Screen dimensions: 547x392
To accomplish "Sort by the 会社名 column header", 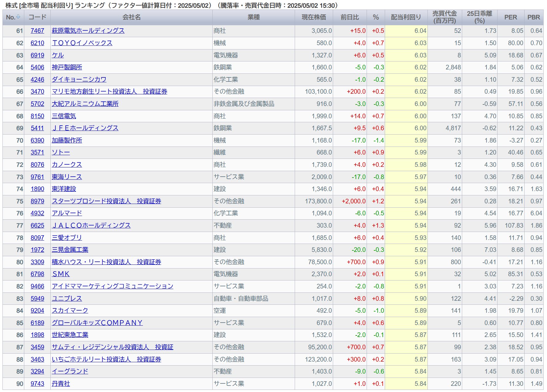I will (x=132, y=17).
